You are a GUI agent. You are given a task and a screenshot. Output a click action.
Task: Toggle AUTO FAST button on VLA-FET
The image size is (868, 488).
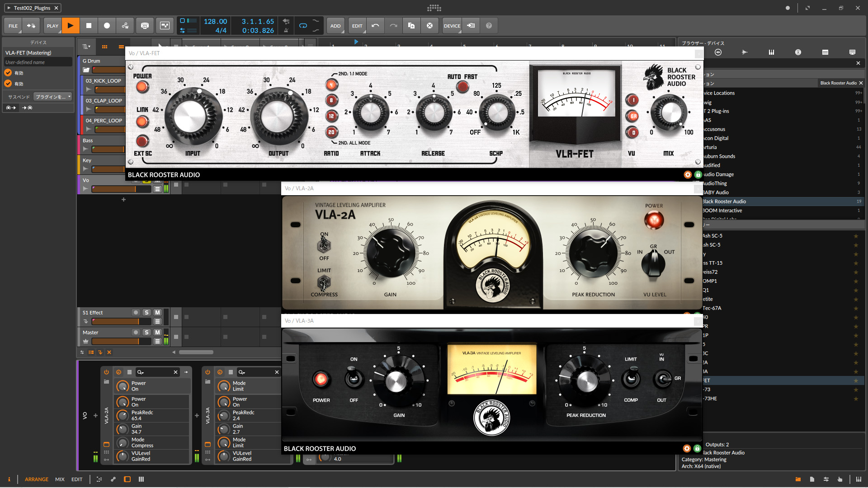coord(462,87)
